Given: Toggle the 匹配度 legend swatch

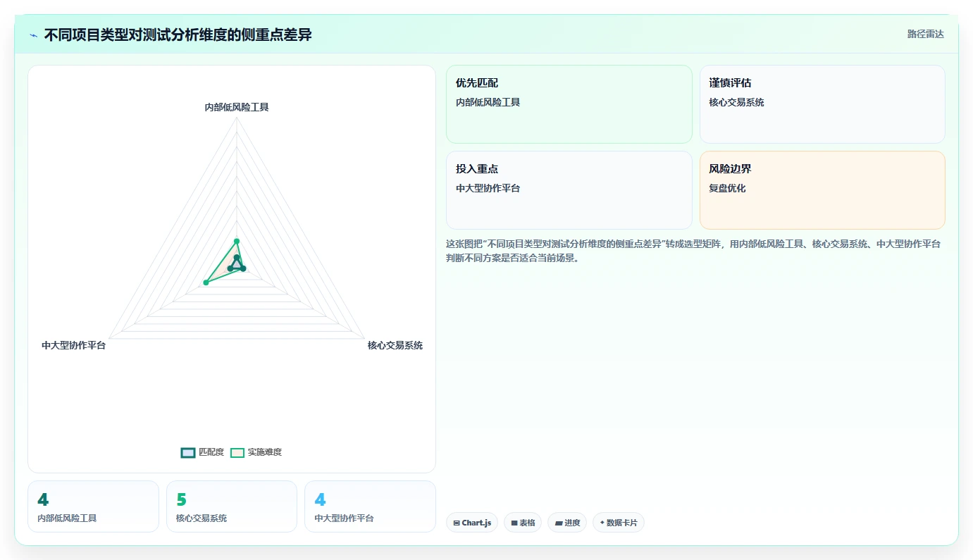Looking at the screenshot, I should 188,452.
